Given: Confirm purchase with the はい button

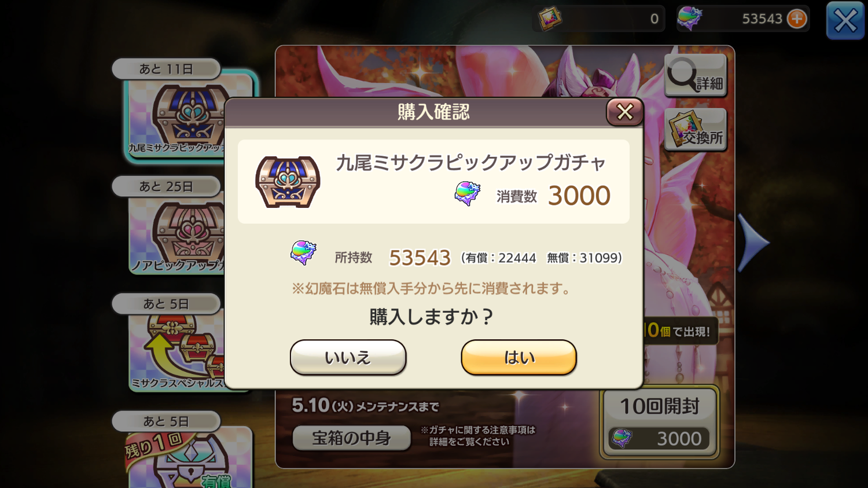Looking at the screenshot, I should 518,357.
